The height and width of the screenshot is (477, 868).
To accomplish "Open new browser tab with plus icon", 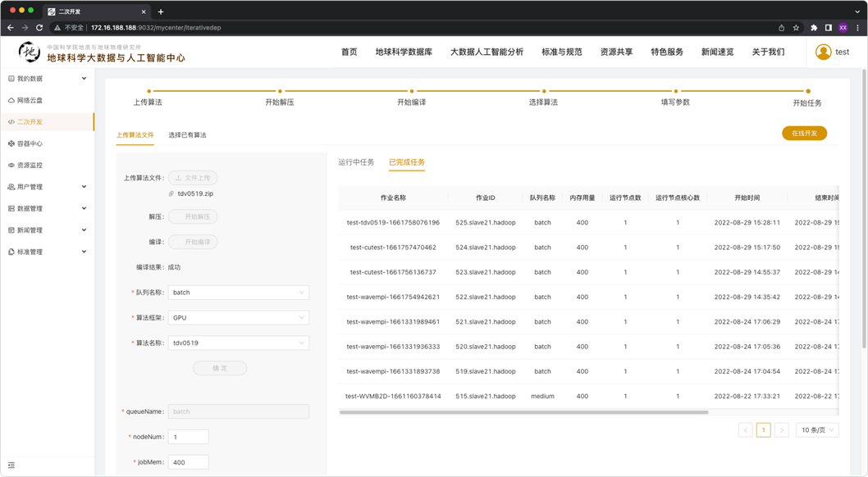I will pos(161,11).
